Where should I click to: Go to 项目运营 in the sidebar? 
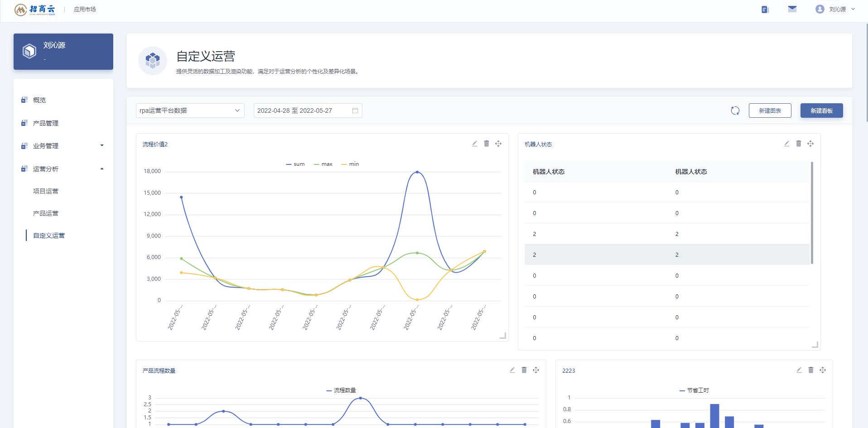tap(46, 191)
